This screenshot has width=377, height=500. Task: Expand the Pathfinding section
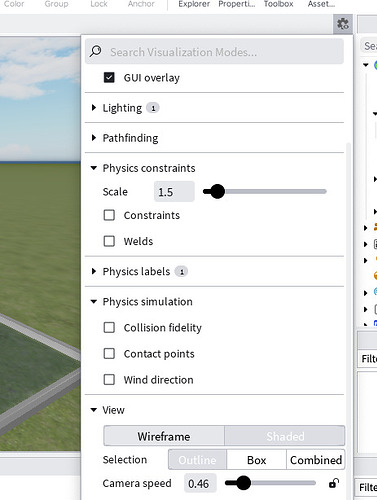(94, 138)
